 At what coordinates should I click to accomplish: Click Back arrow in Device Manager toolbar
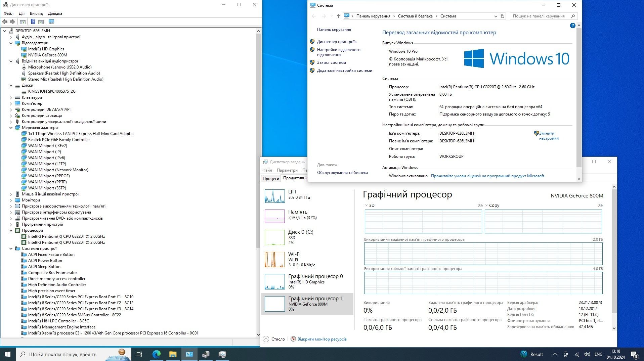click(5, 22)
